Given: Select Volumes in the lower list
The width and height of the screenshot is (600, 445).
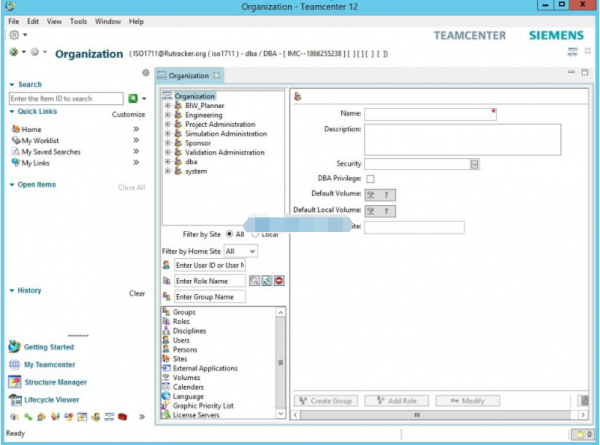Looking at the screenshot, I should tap(186, 378).
